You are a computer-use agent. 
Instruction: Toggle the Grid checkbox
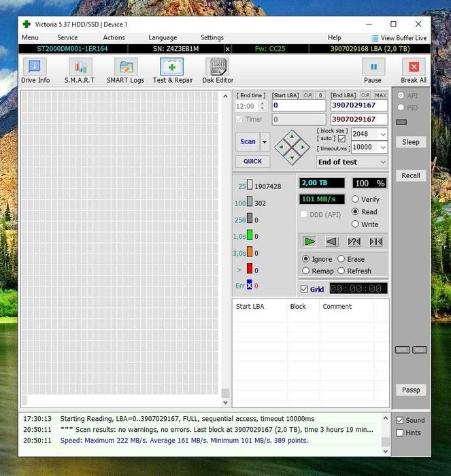coord(304,289)
